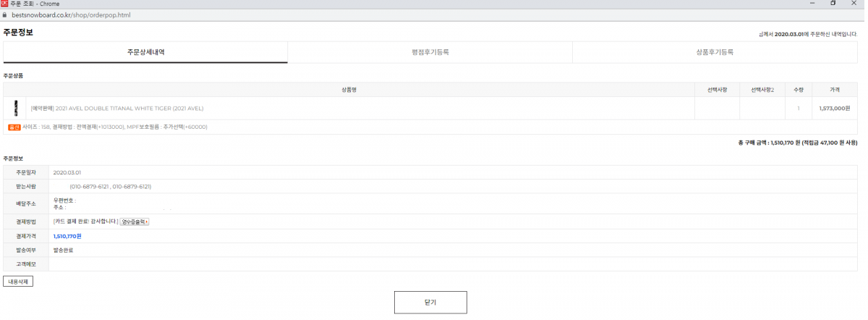Restore down the Chrome window
This screenshot has width=868, height=320.
(833, 4)
